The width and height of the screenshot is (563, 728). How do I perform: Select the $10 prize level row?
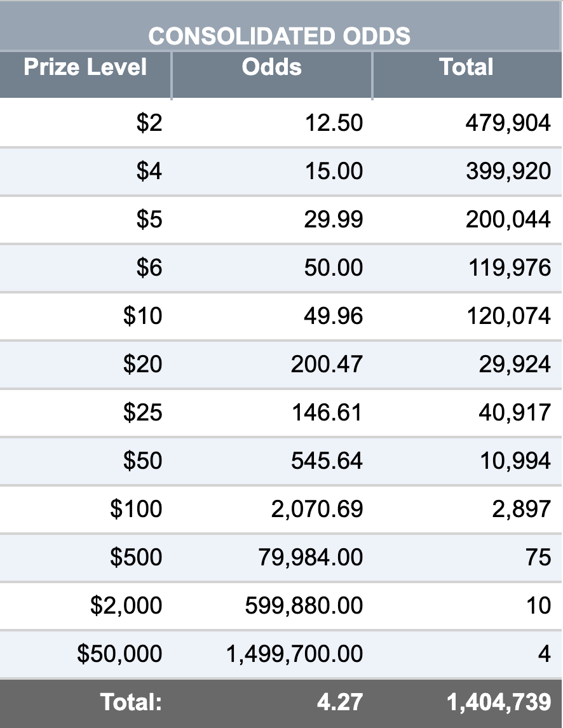pos(281,316)
